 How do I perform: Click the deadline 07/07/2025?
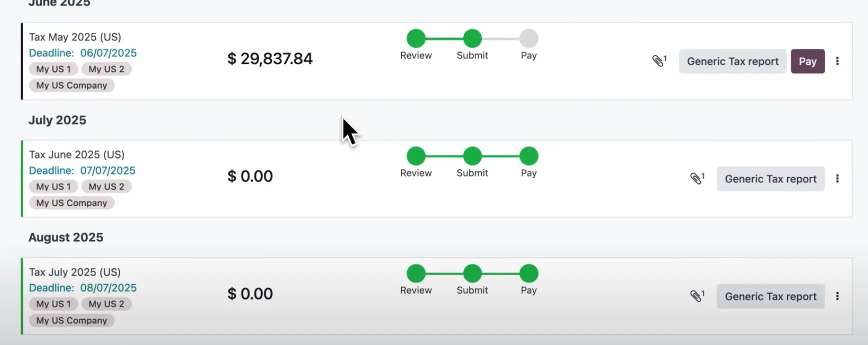[x=108, y=170]
